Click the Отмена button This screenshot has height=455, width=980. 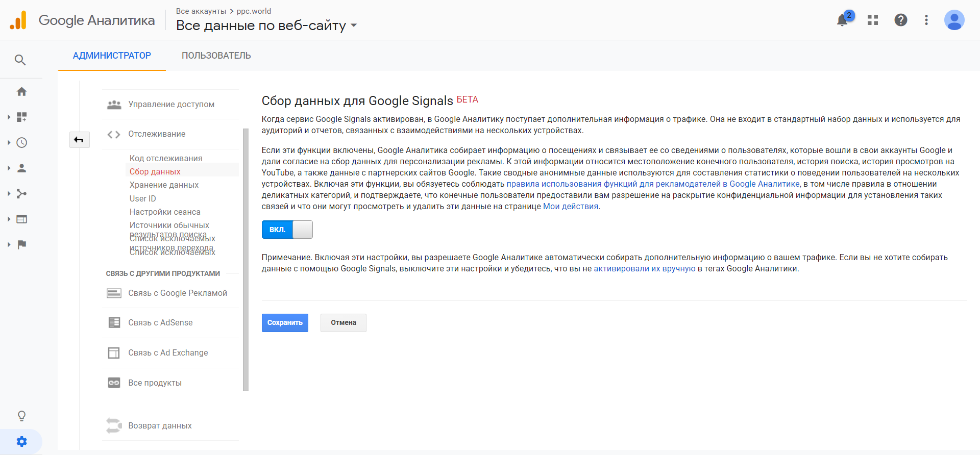click(x=343, y=323)
